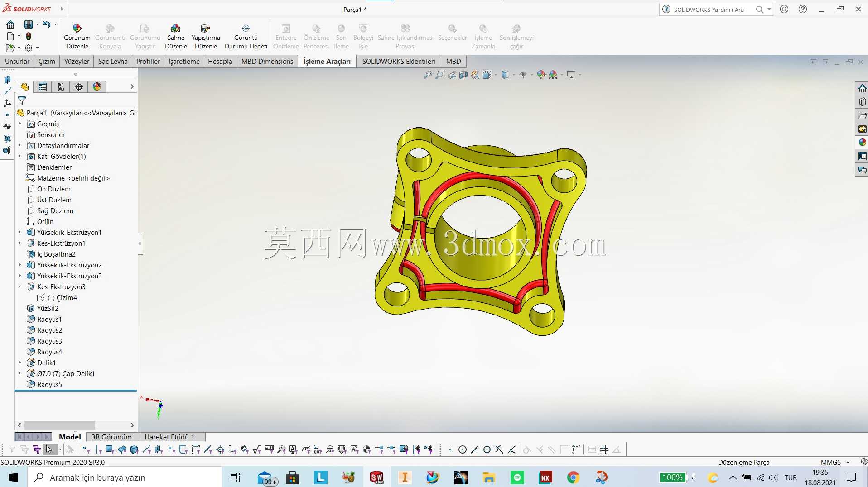Open Yüzeyler tab

pos(77,61)
